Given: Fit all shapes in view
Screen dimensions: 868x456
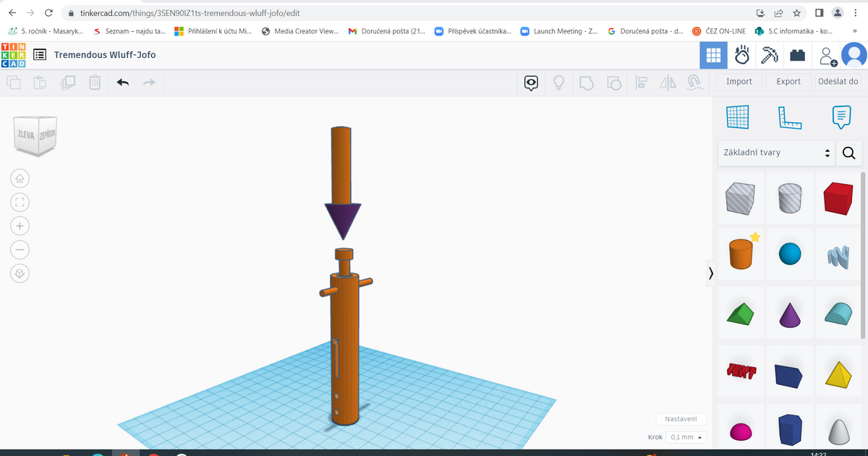Looking at the screenshot, I should pyautogui.click(x=20, y=201).
